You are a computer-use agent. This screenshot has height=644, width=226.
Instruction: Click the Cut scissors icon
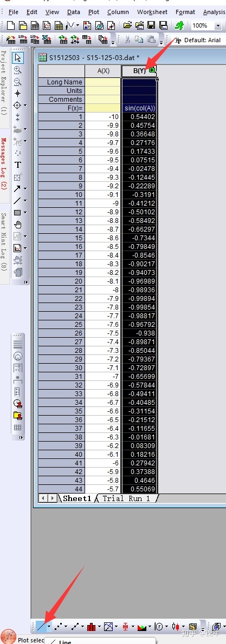coord(127,40)
